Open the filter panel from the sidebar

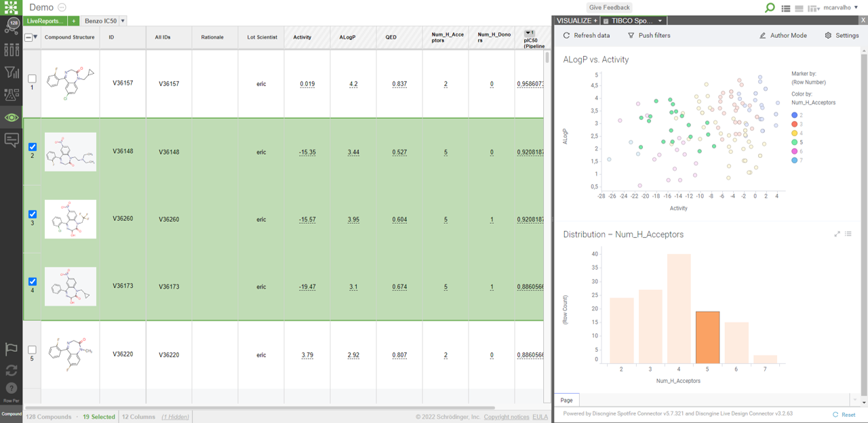(12, 73)
